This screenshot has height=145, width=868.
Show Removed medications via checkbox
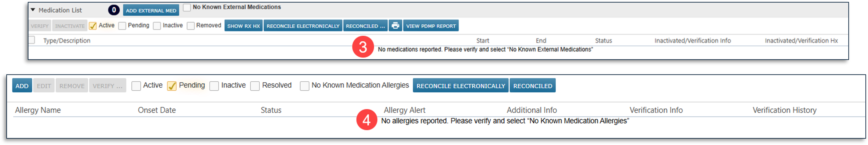(x=191, y=26)
